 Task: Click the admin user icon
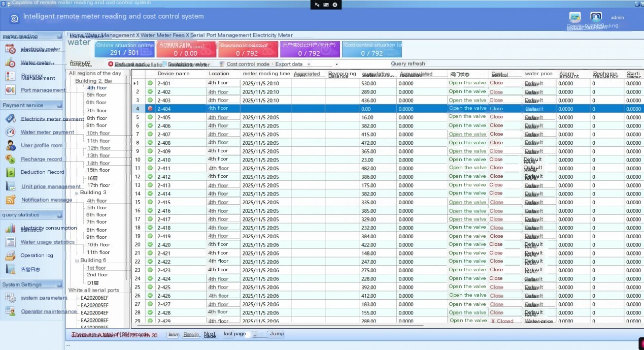click(596, 18)
